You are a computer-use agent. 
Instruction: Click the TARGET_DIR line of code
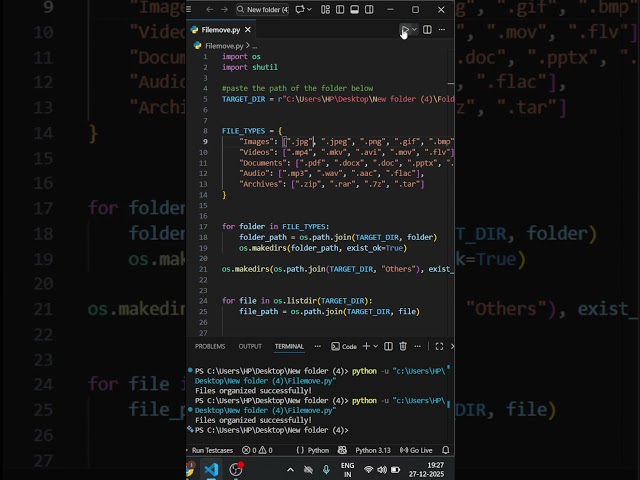(x=338, y=99)
